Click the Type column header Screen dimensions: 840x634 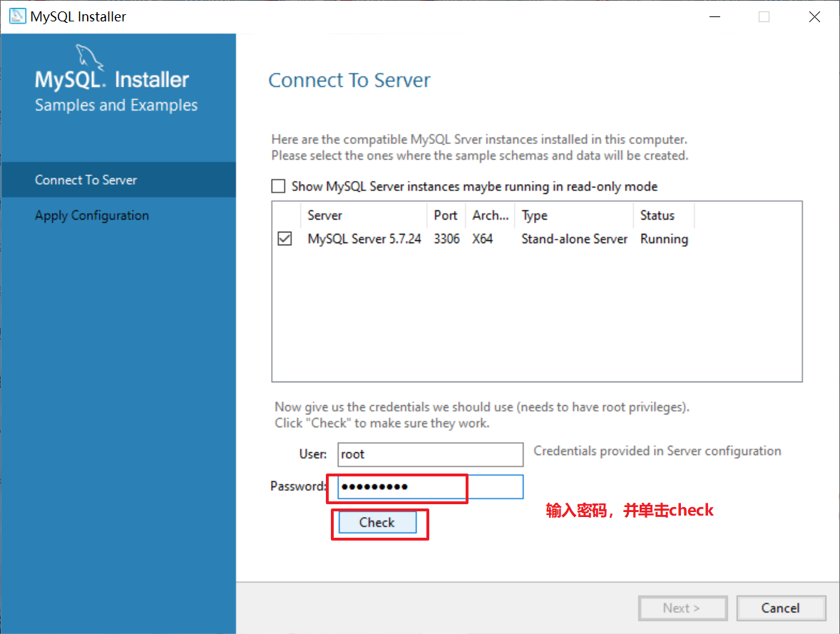tap(574, 215)
